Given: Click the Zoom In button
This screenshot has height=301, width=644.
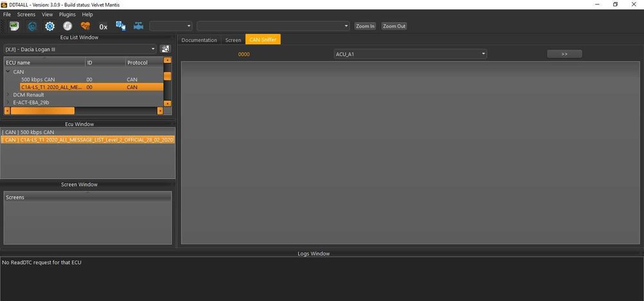Looking at the screenshot, I should tap(365, 26).
